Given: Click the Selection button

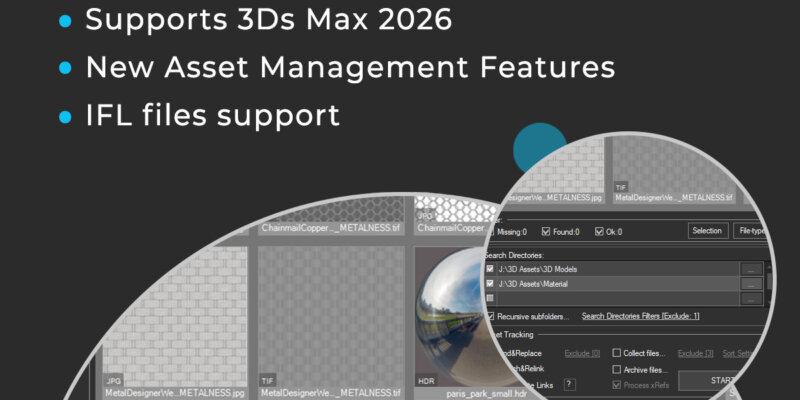Looking at the screenshot, I should [707, 231].
